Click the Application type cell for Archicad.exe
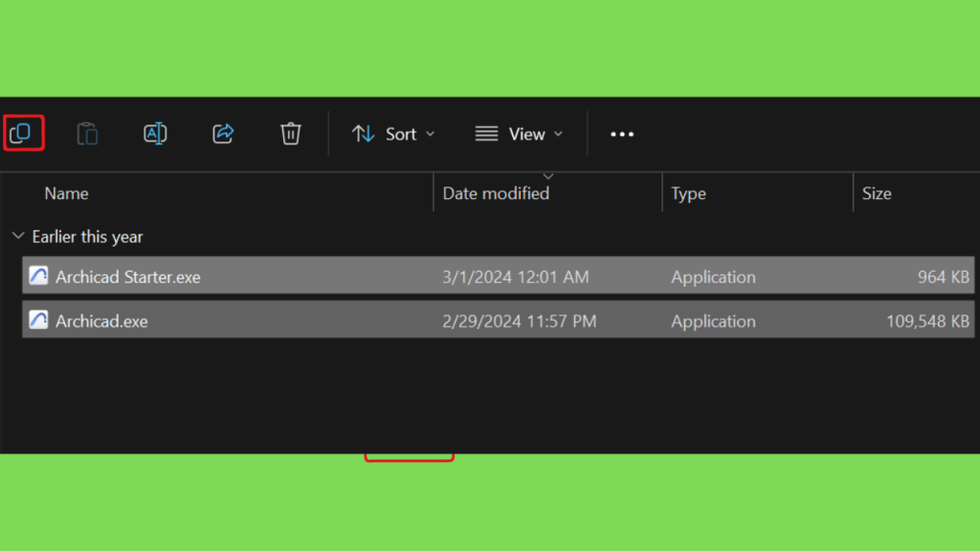This screenshot has width=980, height=551. 713,321
